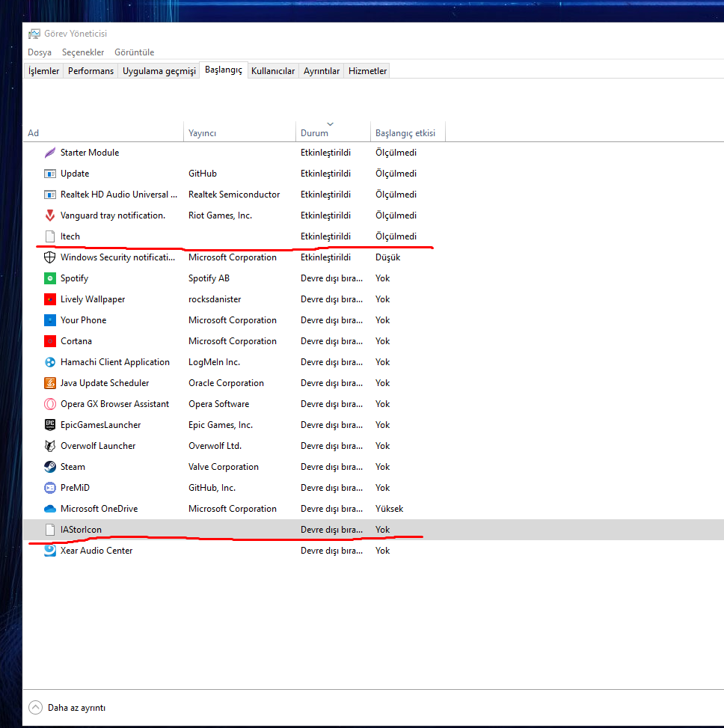This screenshot has width=724, height=728.
Task: Click the LogMeIn Inc. publisher cell
Action: pyautogui.click(x=214, y=361)
